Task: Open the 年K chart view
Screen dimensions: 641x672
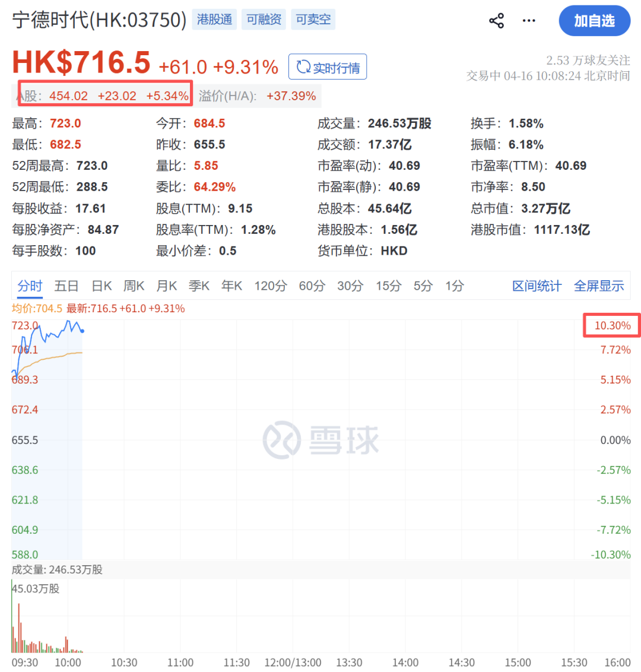Action: tap(231, 286)
